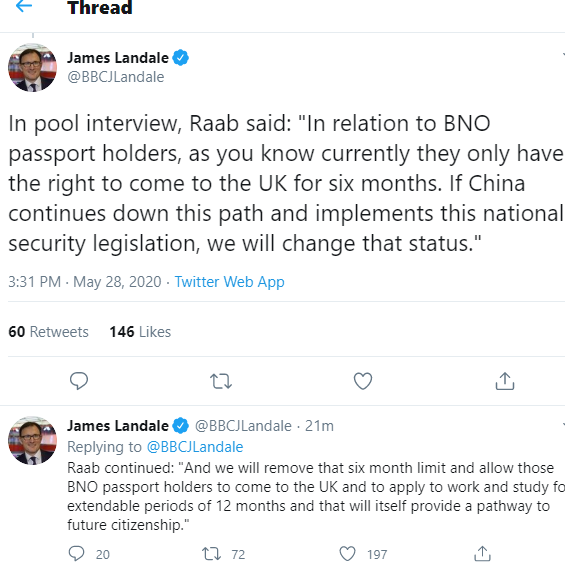Open James Landale's name on reply tweet
This screenshot has width=565, height=565.
click(x=118, y=426)
